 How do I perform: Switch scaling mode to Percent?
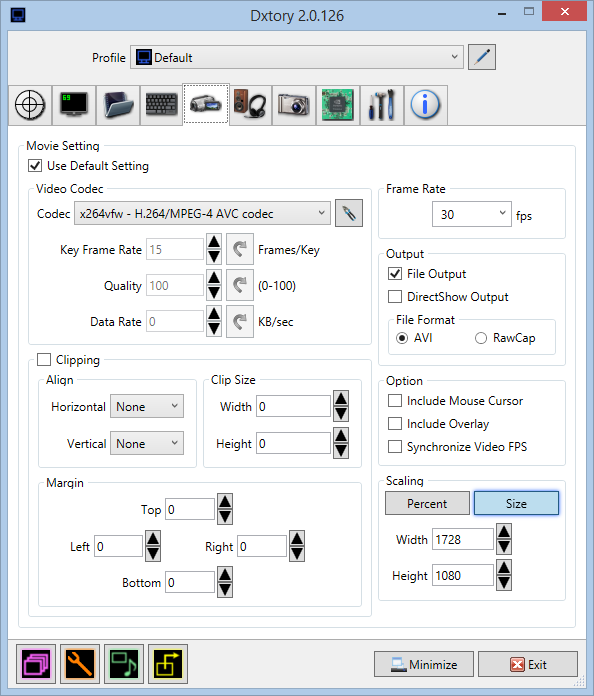pos(427,503)
